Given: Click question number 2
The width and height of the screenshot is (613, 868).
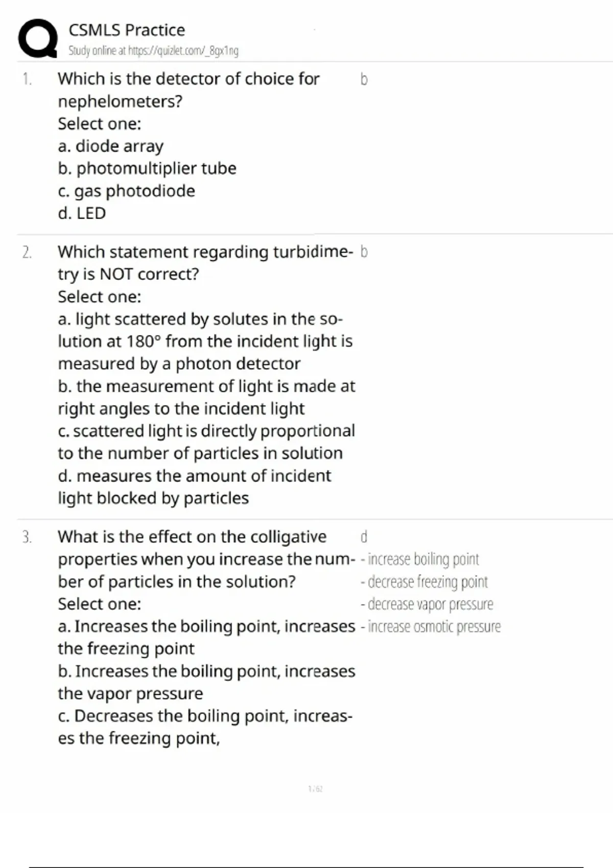Looking at the screenshot, I should [x=27, y=252].
